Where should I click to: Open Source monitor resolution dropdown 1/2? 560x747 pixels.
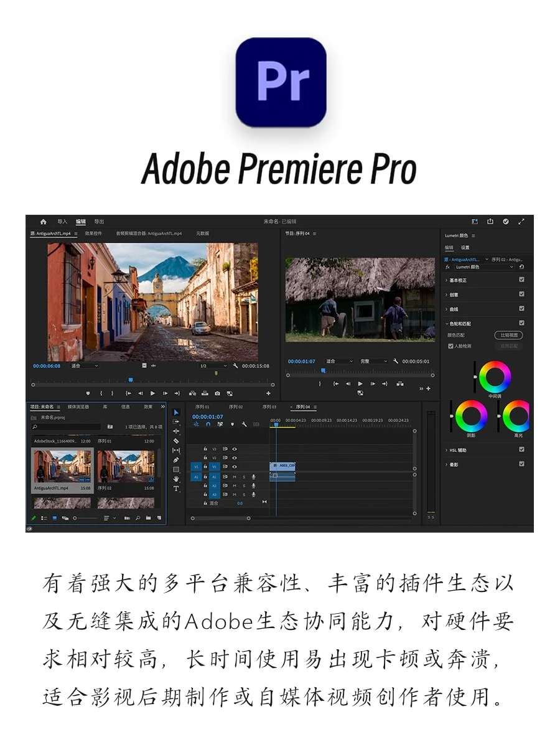click(x=213, y=366)
